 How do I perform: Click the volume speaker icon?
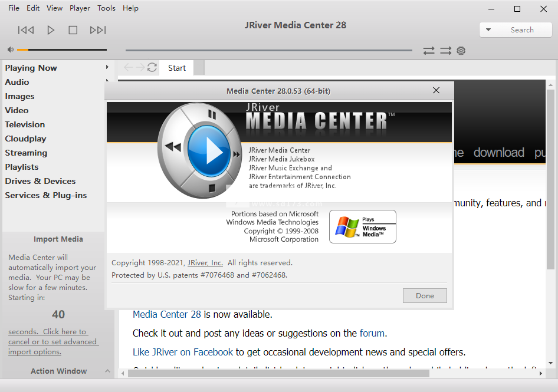click(11, 50)
